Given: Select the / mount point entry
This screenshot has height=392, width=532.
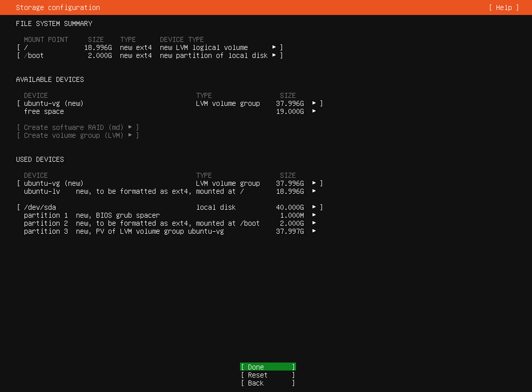Looking at the screenshot, I should [x=149, y=47].
